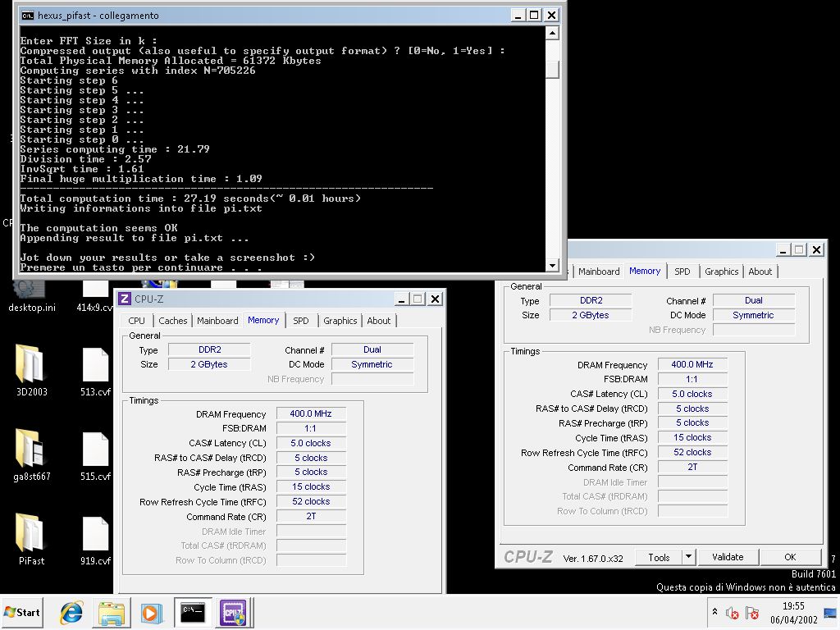Click Dual Channel # field in right CPU-Z

[x=754, y=300]
